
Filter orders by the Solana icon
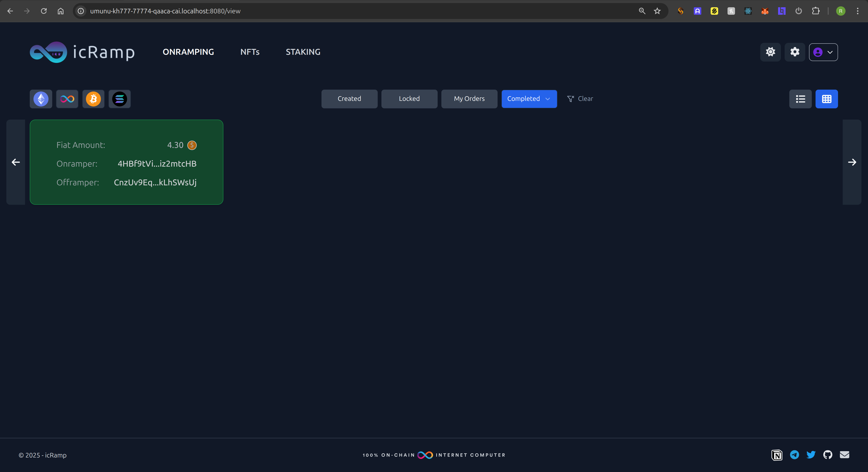click(x=120, y=99)
